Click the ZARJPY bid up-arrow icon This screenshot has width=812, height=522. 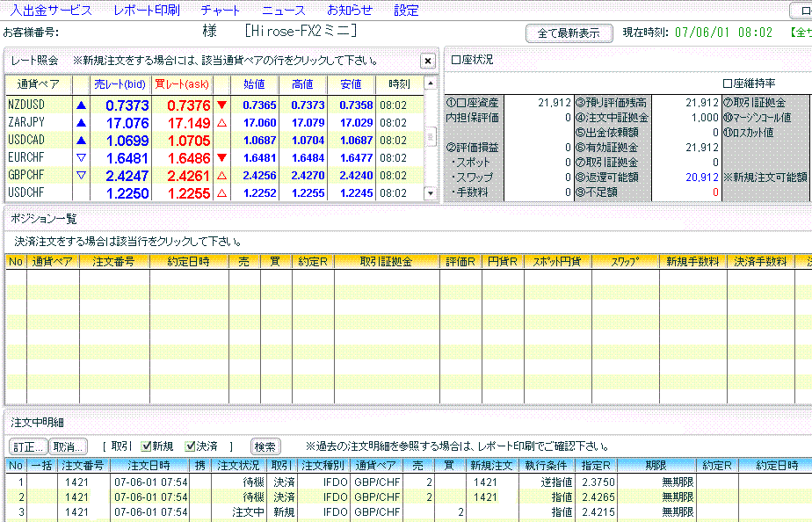tap(82, 123)
